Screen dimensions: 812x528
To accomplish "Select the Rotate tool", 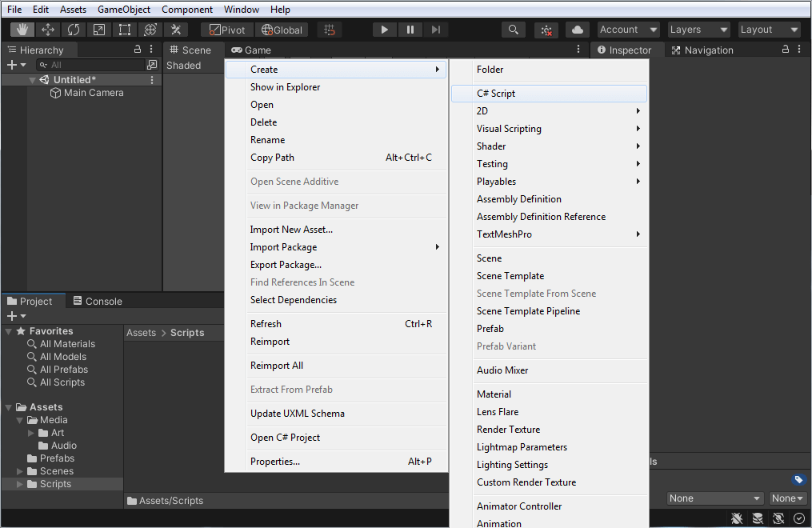I will tap(74, 29).
